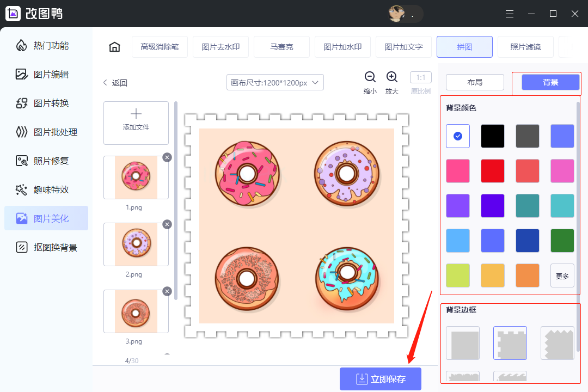Pick the navy blue background swatch
The image size is (588, 392).
[527, 241]
